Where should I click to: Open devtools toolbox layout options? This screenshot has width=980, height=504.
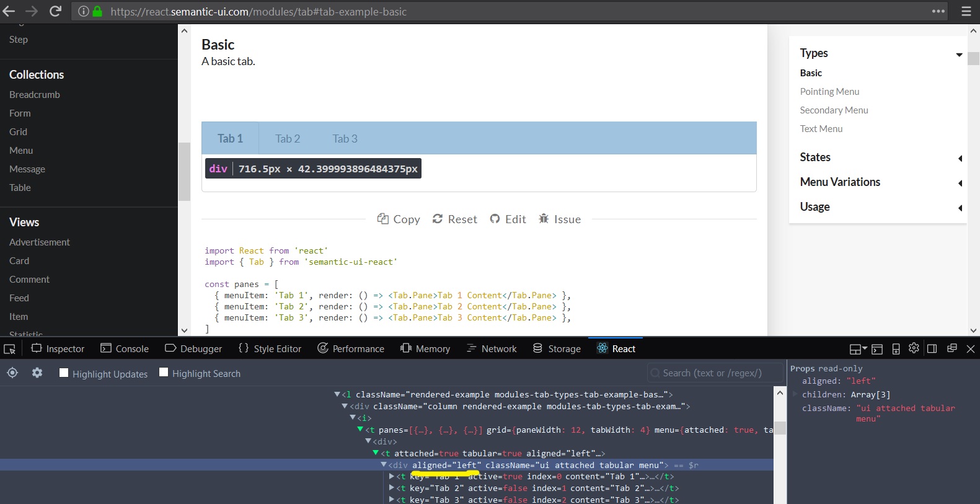858,349
